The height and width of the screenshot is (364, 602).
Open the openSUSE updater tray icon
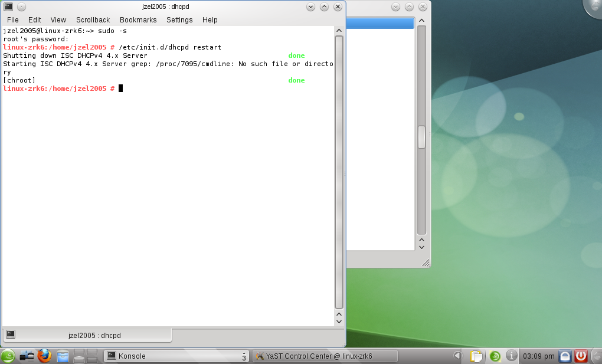[495, 356]
